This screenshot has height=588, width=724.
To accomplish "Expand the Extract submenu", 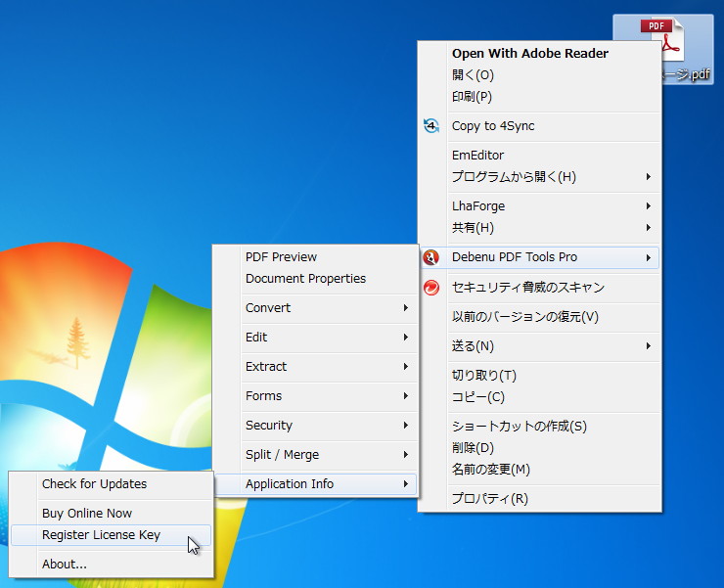I will pos(315,366).
